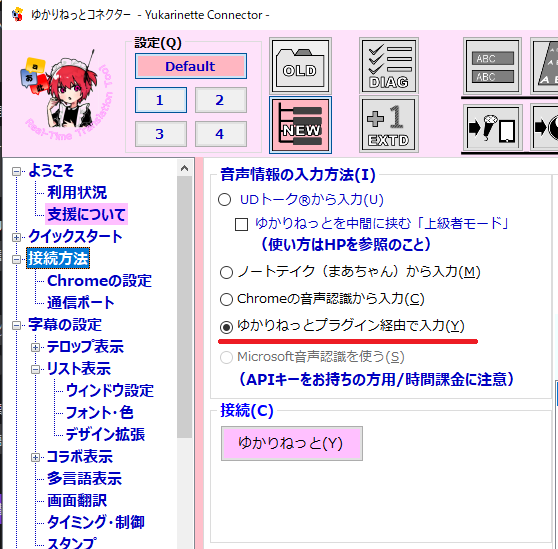
Task: Open Chromeの設定 in the tree
Action: [99, 281]
